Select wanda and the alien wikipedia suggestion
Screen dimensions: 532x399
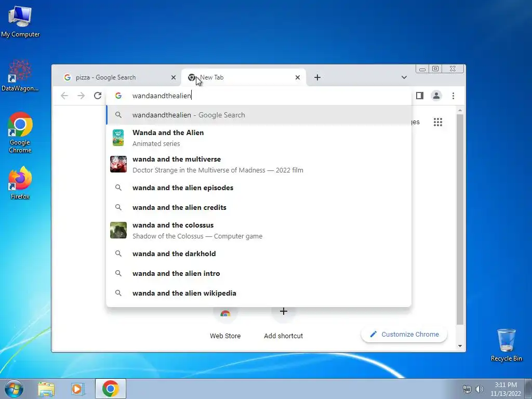[x=259, y=293]
